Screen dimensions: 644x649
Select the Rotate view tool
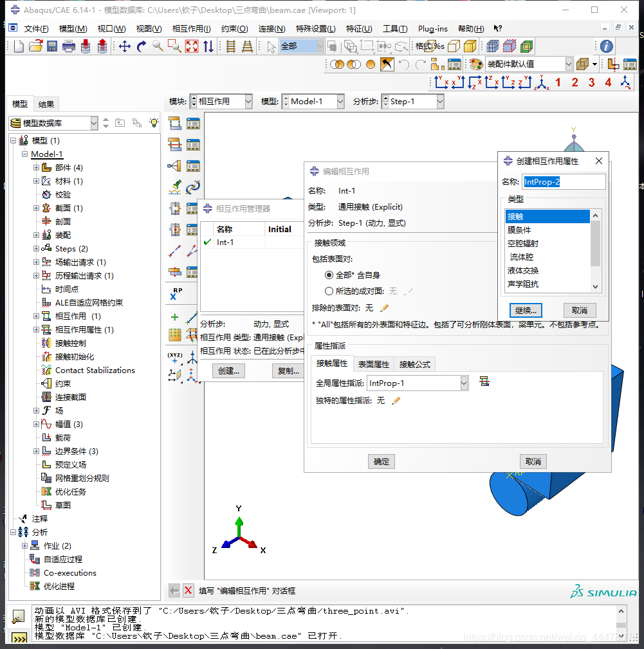142,46
